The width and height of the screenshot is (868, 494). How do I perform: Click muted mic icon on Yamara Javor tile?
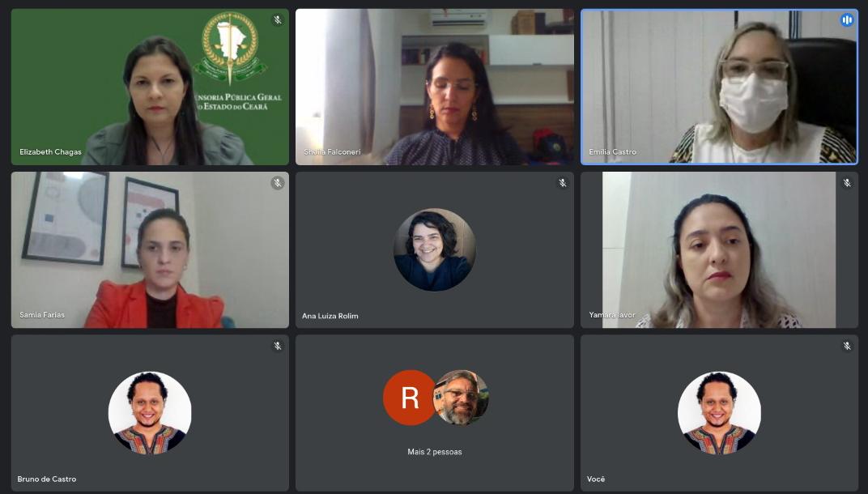pos(847,183)
